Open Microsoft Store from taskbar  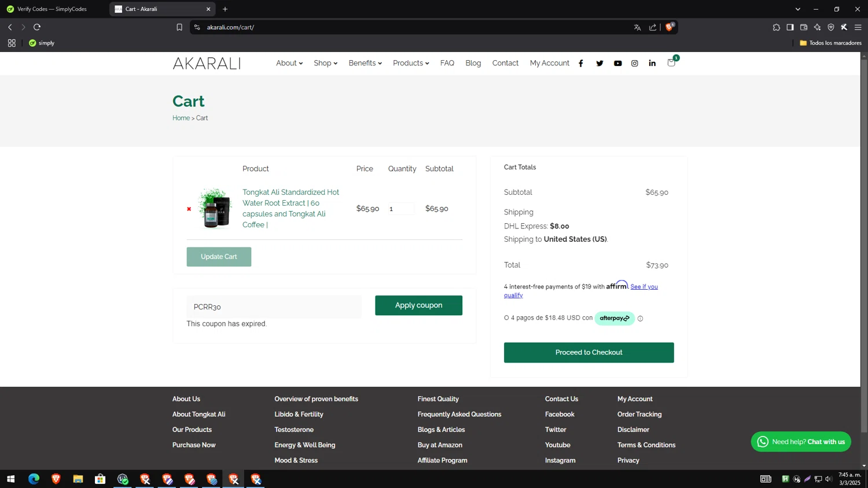pos(100,479)
